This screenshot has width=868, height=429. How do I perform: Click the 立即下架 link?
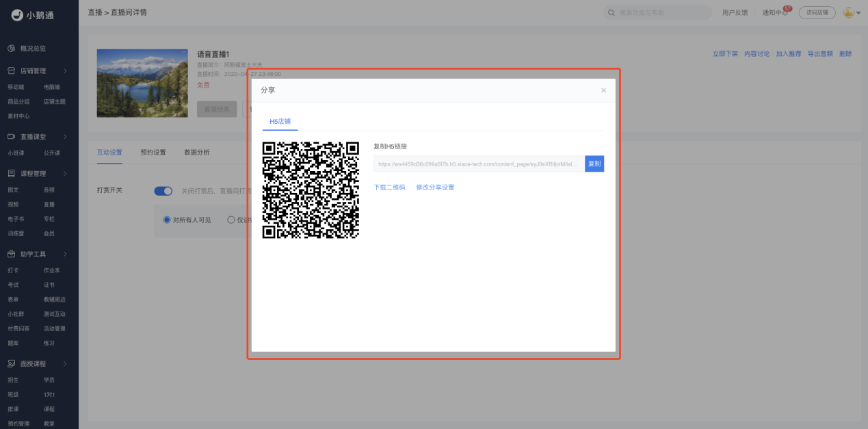coord(725,54)
